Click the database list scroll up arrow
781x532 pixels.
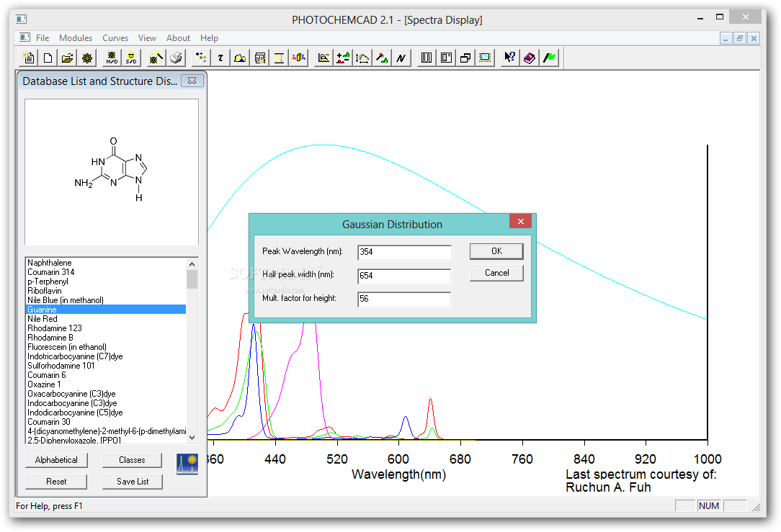(192, 263)
